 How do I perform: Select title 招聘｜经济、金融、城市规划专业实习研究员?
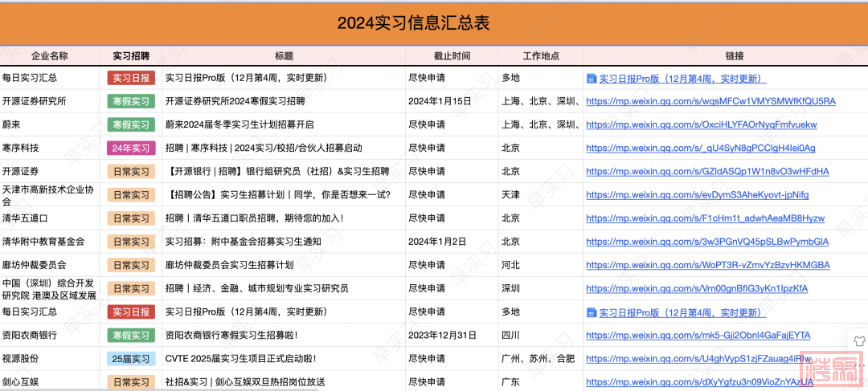[x=256, y=288]
